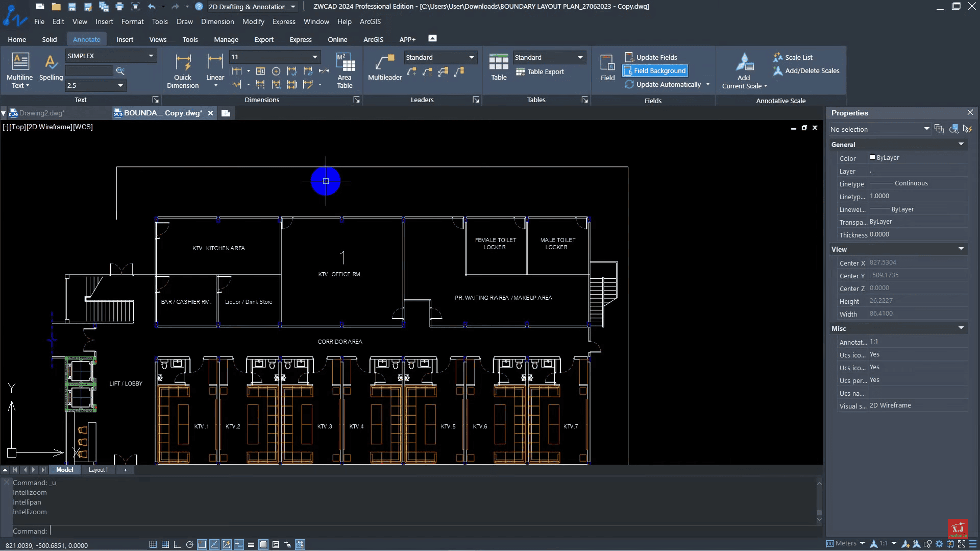This screenshot has height=551, width=980.
Task: Switch to the Layout1 tab
Action: pyautogui.click(x=98, y=470)
